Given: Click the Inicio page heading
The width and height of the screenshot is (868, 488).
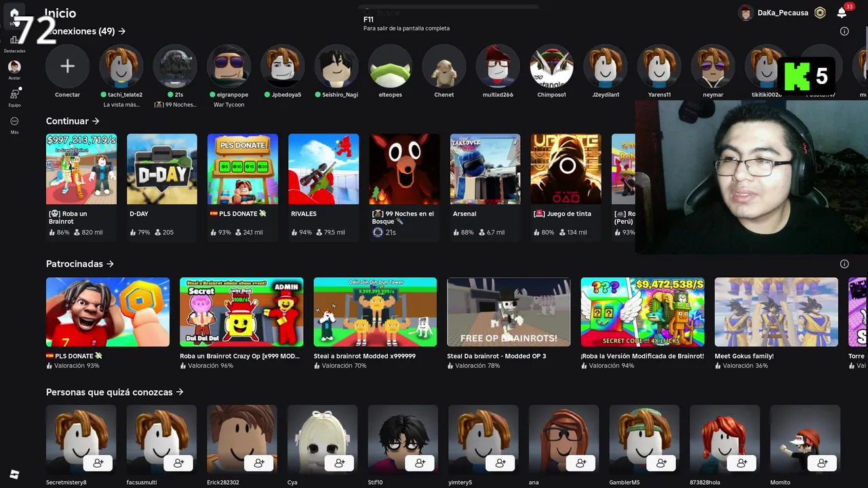Looking at the screenshot, I should tap(60, 13).
